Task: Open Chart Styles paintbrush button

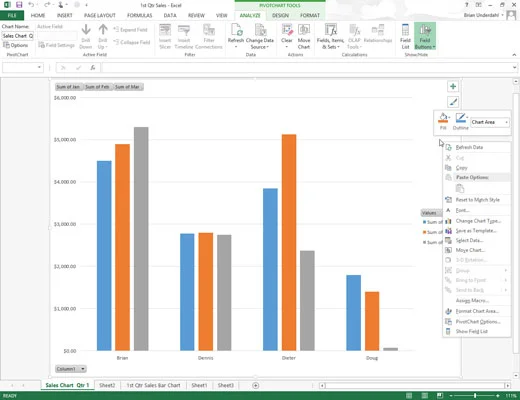Action: click(453, 102)
